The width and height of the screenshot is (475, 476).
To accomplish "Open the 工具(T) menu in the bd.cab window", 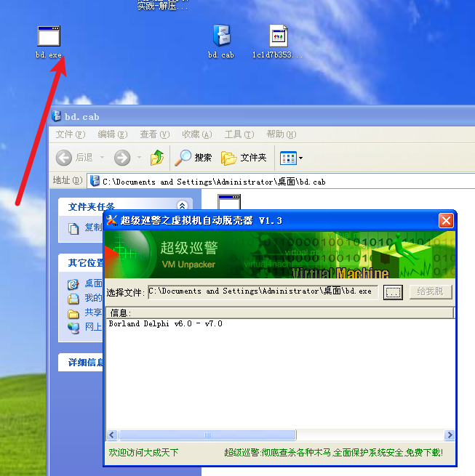I will click(x=239, y=134).
